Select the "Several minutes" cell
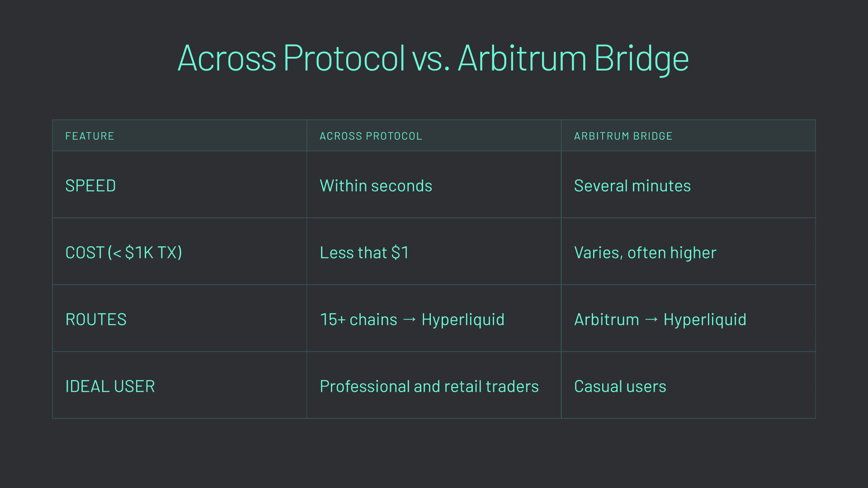 (632, 186)
